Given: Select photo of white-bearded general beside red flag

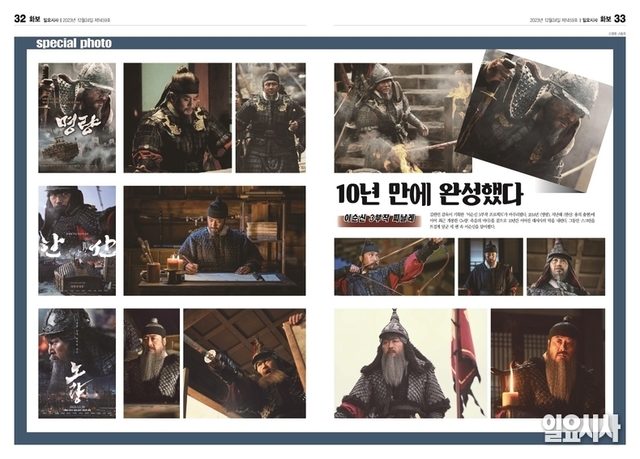Looking at the screenshot, I should (411, 363).
